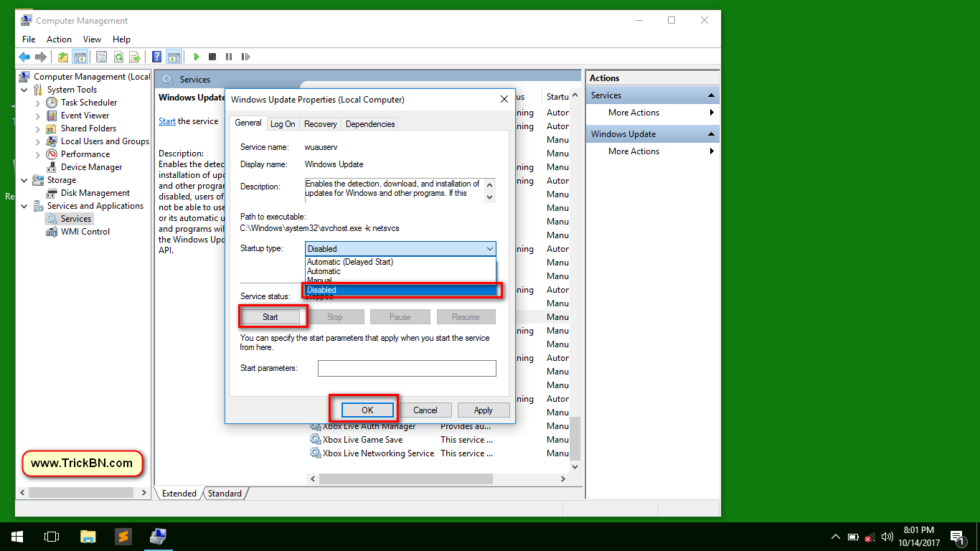Open More Actions under Windows Update
The image size is (980, 551).
click(x=652, y=151)
